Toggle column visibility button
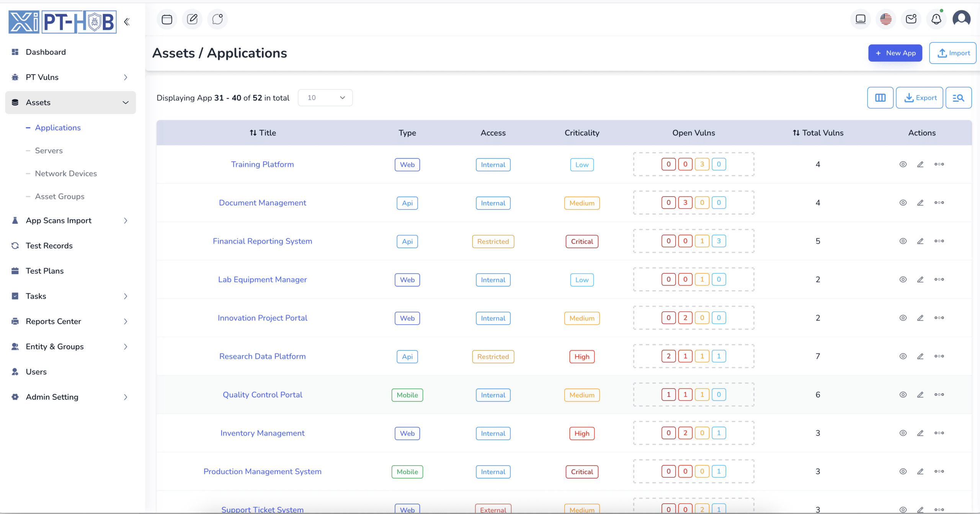 (x=880, y=98)
